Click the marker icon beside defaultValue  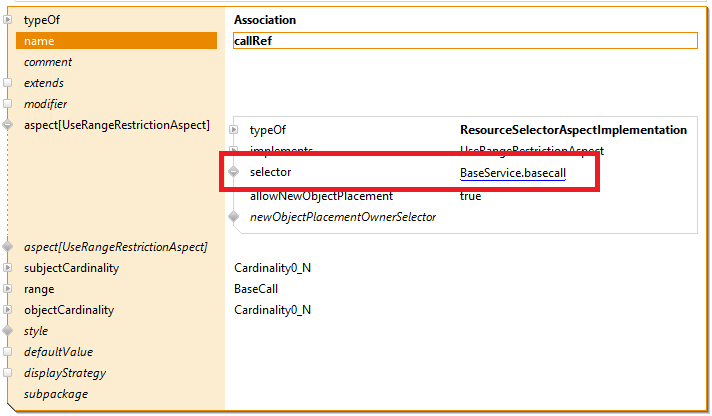click(9, 352)
